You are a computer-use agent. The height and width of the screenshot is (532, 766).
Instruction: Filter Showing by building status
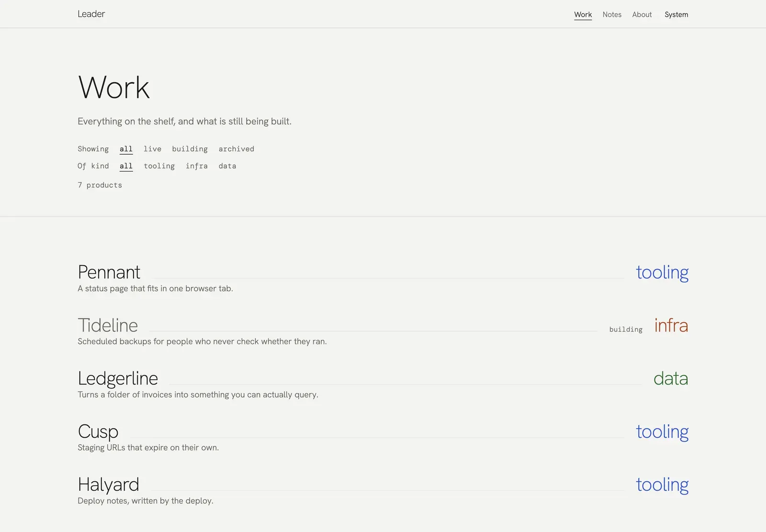[x=190, y=149]
